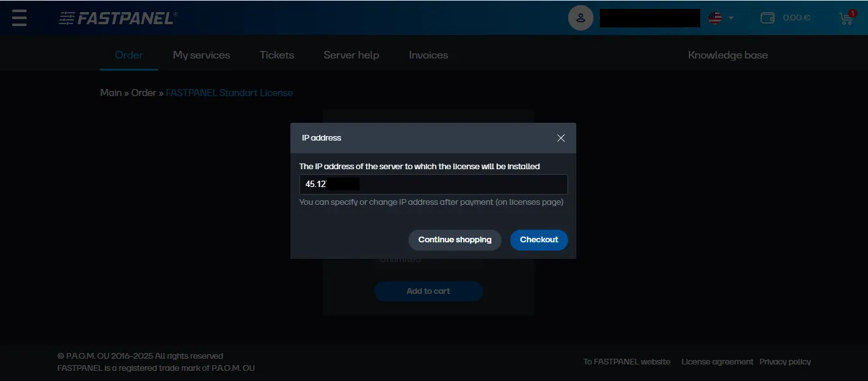
Task: Dismiss the IP address dialog with the X
Action: click(x=560, y=137)
